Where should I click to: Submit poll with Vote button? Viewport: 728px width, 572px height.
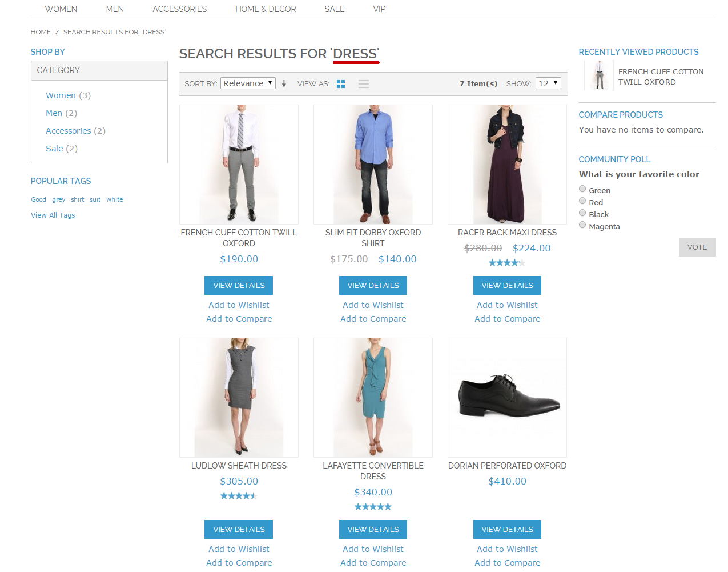point(697,247)
